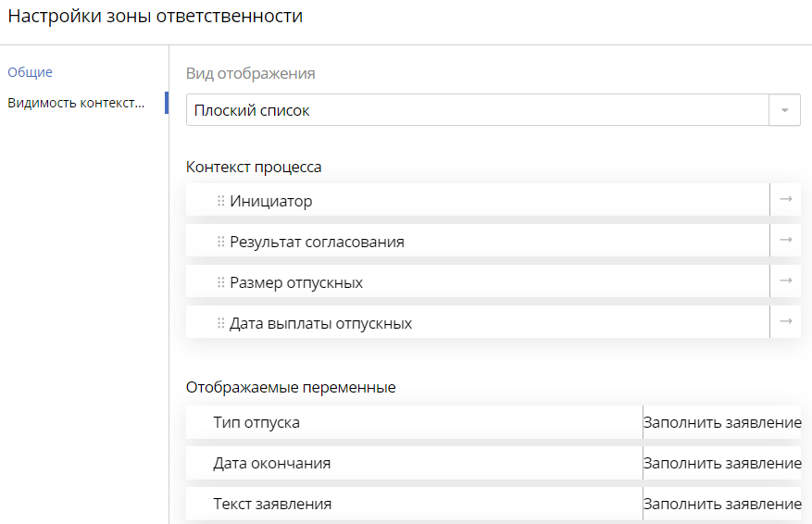
Task: Click the Инициатор context item label
Action: (271, 201)
